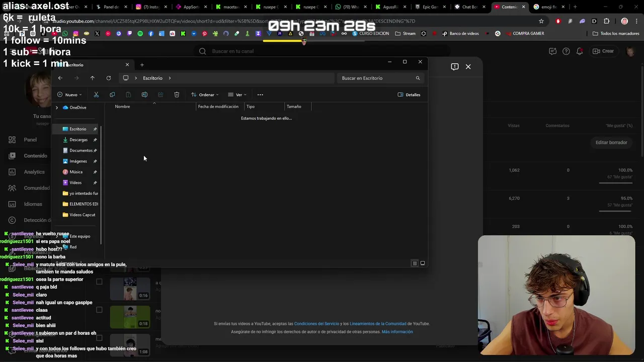Go up one folder level
644x362 pixels.
click(x=93, y=78)
